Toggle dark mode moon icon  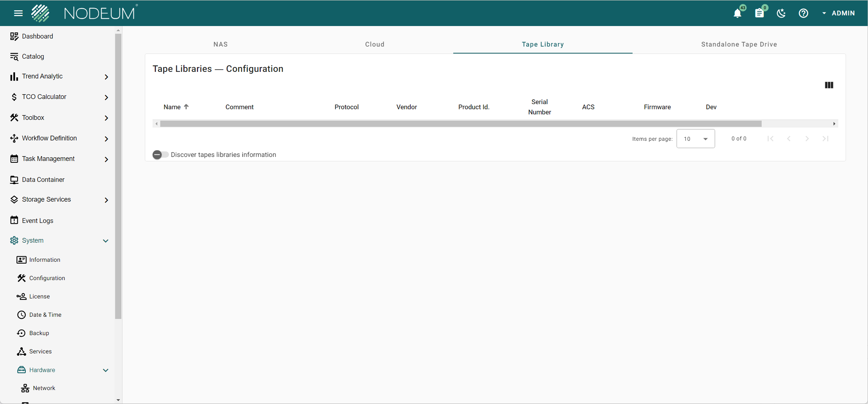[781, 14]
